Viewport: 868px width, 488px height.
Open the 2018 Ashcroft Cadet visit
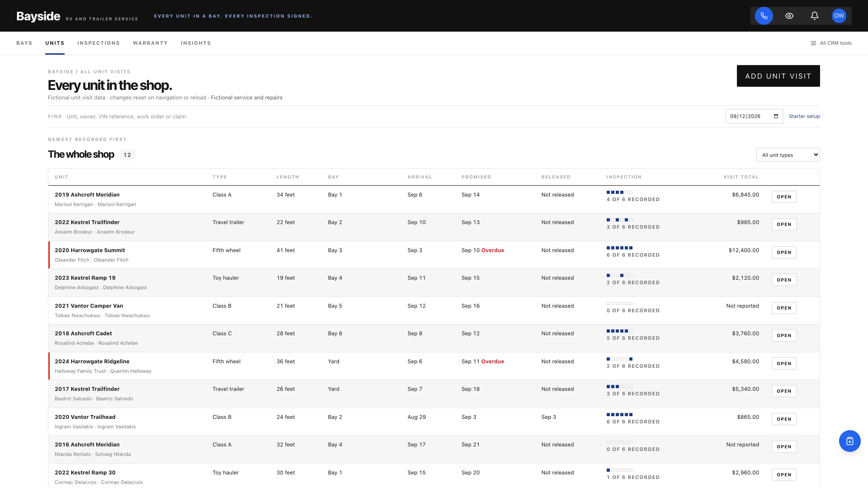tap(784, 335)
